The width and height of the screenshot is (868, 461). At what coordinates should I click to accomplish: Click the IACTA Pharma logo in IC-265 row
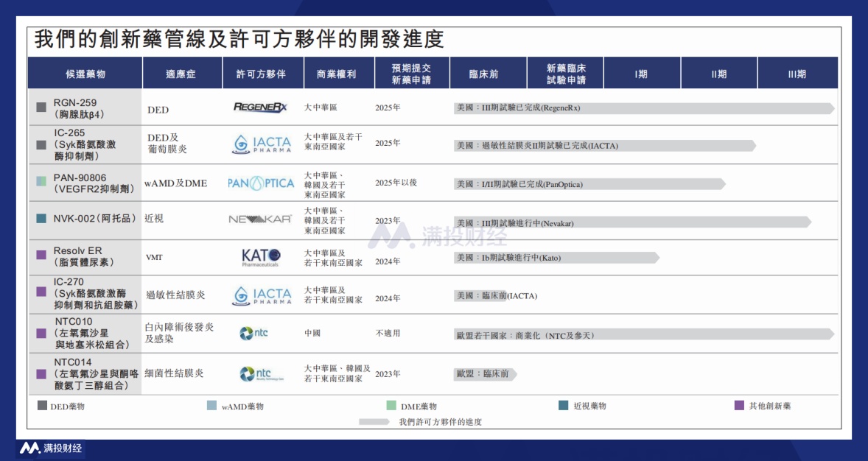tap(262, 144)
